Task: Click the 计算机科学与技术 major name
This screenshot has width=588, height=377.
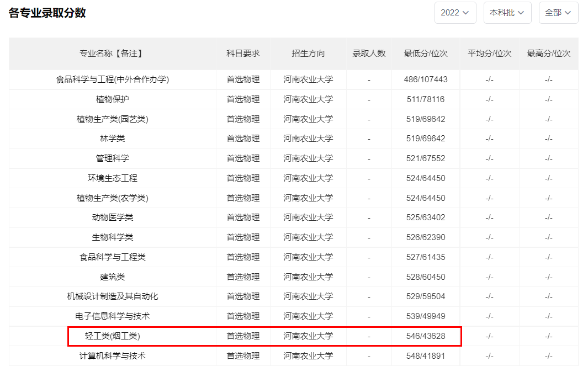Action: coord(112,356)
